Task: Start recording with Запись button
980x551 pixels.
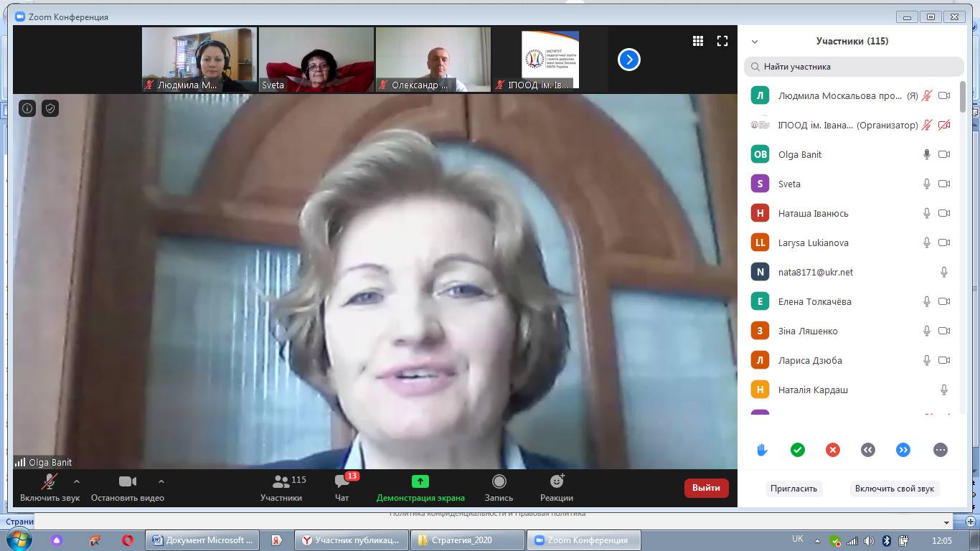Action: tap(499, 487)
